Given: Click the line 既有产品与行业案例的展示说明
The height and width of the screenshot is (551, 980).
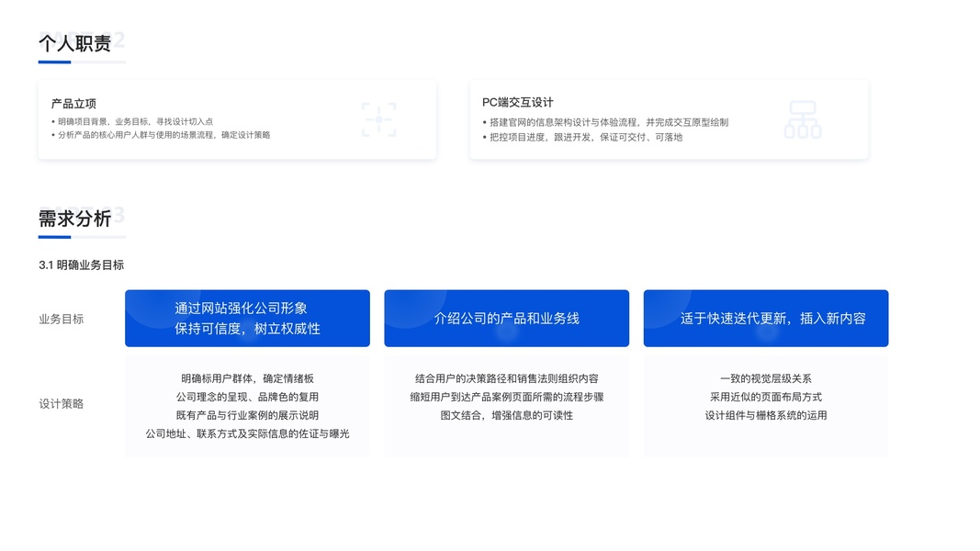Looking at the screenshot, I should point(247,415).
